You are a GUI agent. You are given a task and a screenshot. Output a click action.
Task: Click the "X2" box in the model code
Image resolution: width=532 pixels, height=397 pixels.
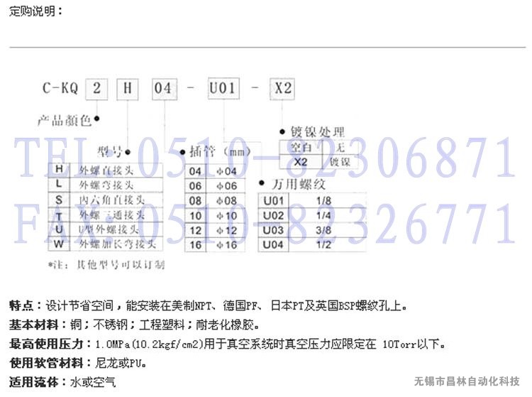click(x=282, y=90)
